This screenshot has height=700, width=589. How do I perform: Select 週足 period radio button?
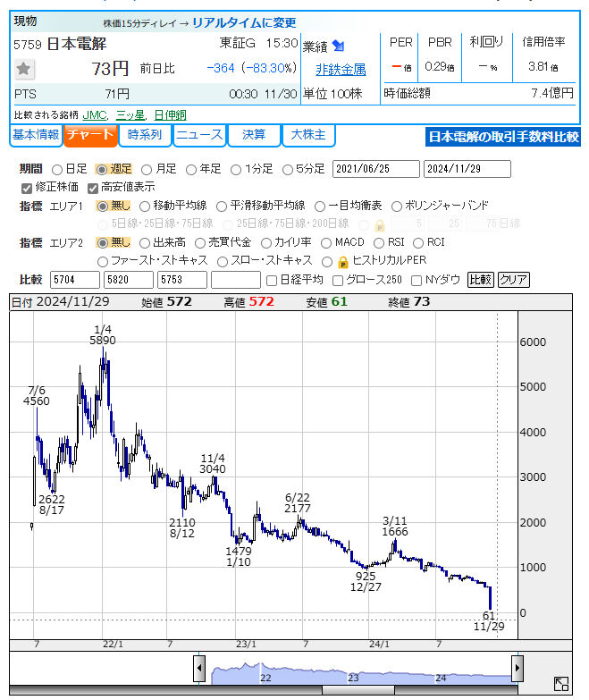102,170
